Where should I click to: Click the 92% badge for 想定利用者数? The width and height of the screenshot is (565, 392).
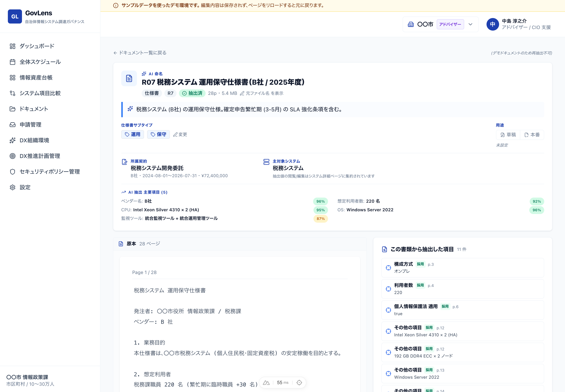(537, 201)
